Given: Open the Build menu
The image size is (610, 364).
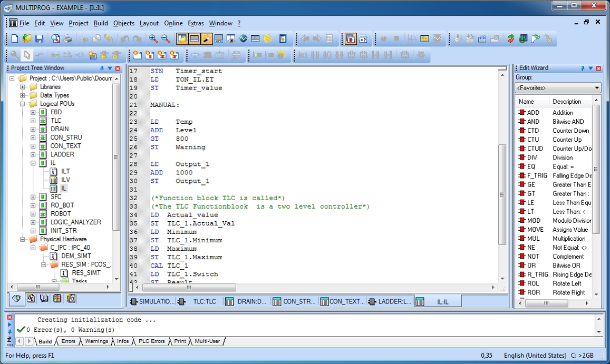Looking at the screenshot, I should [x=101, y=23].
